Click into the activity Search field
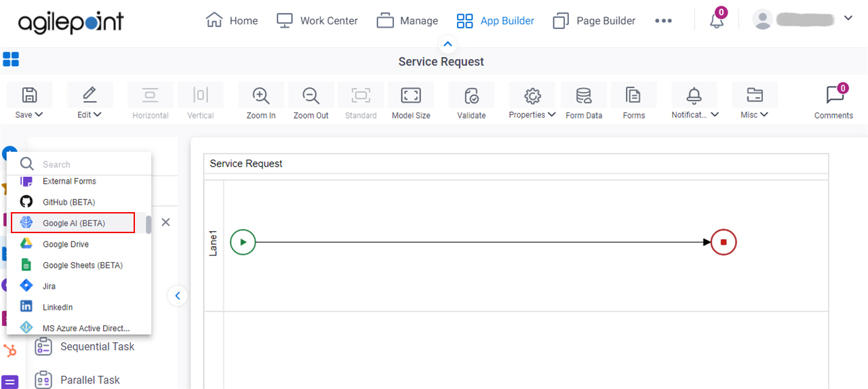The width and height of the screenshot is (868, 389). click(79, 164)
